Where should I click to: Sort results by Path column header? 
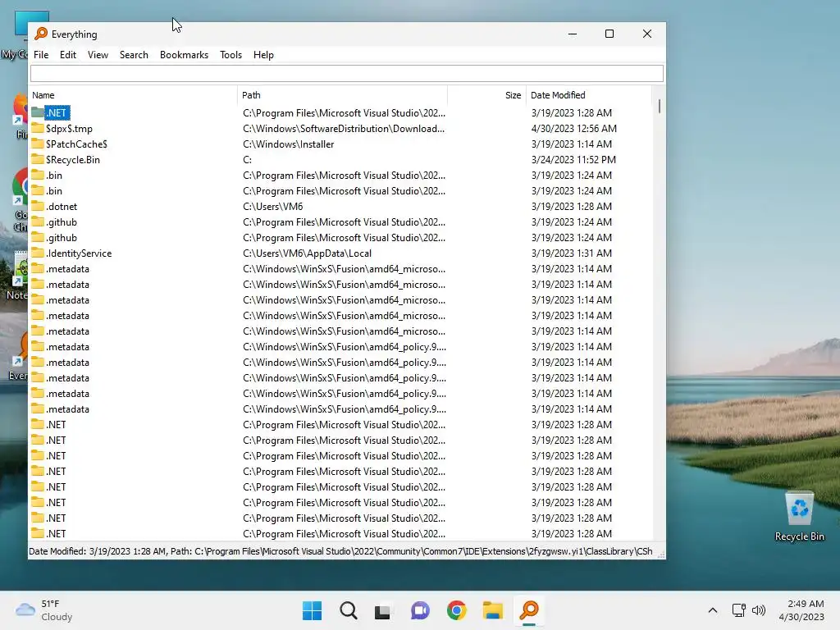point(342,95)
